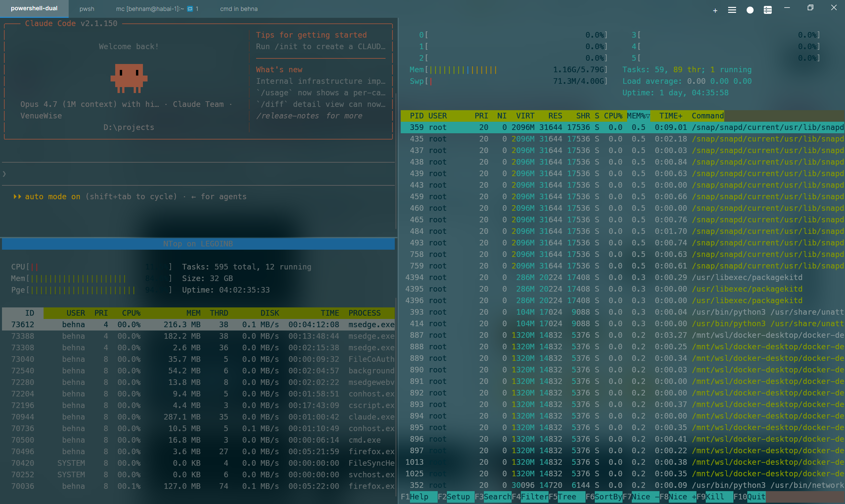Open F6 SortBy in htop

[x=604, y=496]
